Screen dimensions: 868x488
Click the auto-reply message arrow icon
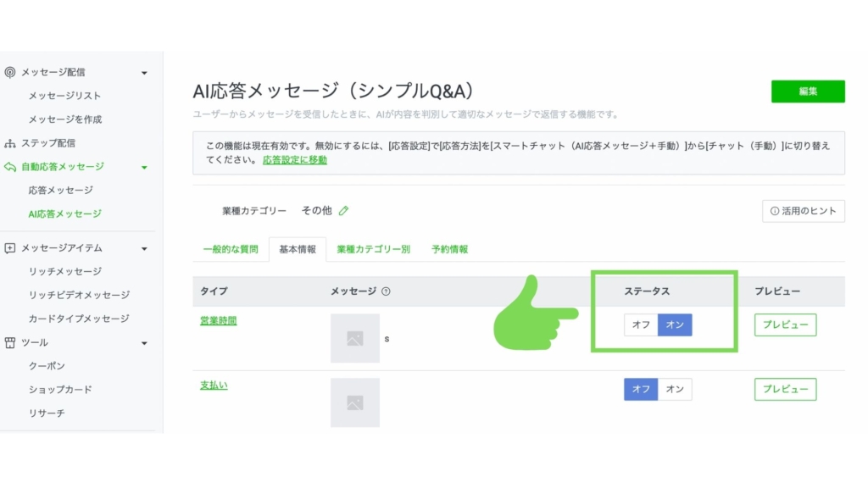click(10, 167)
